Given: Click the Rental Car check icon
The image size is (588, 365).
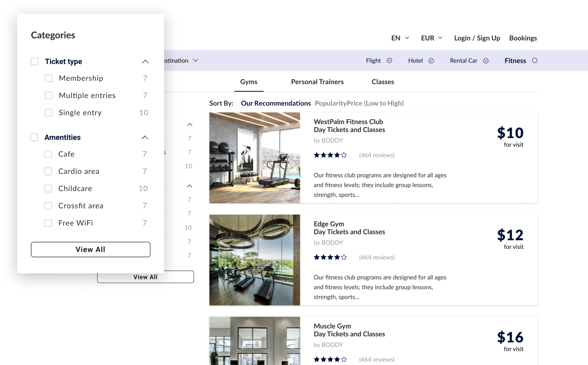Looking at the screenshot, I should tap(486, 61).
